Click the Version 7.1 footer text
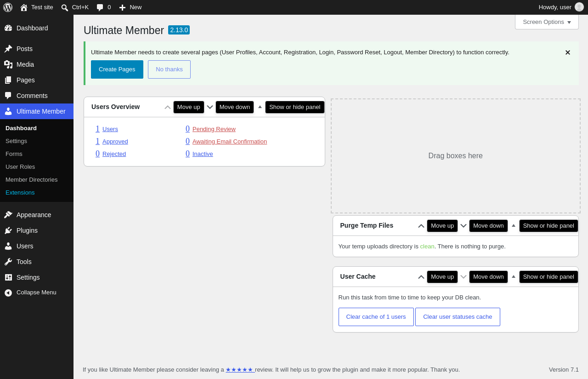The image size is (588, 379). click(564, 370)
